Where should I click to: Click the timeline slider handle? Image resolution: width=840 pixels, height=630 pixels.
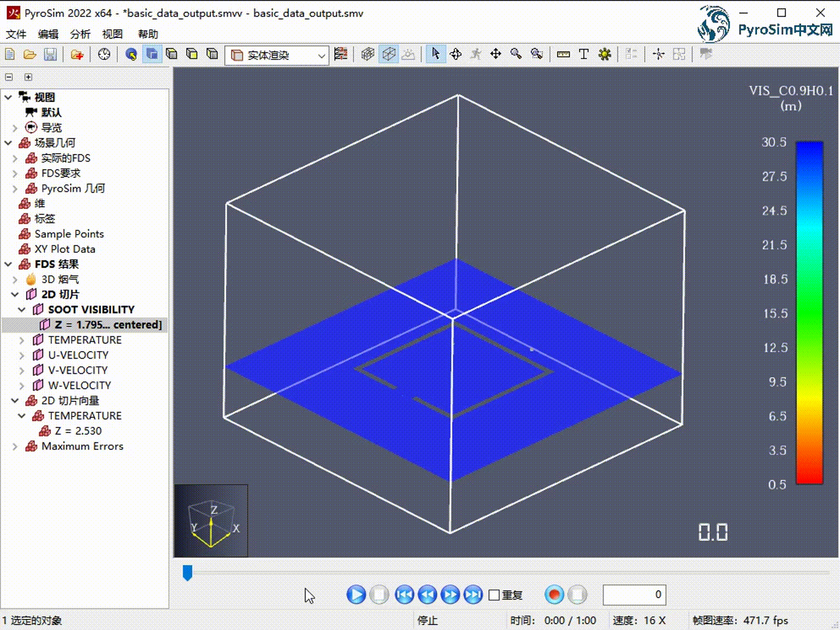point(187,572)
